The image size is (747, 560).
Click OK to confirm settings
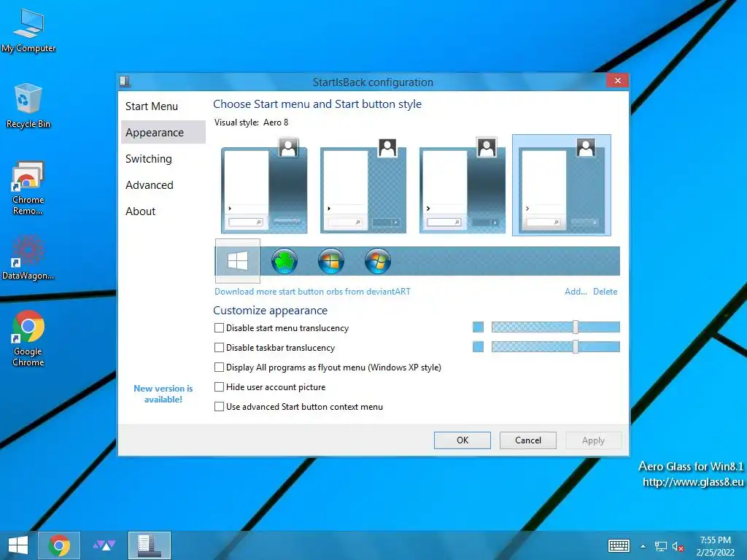pyautogui.click(x=462, y=440)
